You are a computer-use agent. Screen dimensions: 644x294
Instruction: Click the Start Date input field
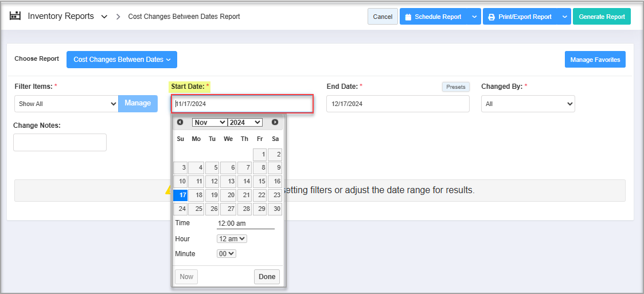[x=242, y=104]
